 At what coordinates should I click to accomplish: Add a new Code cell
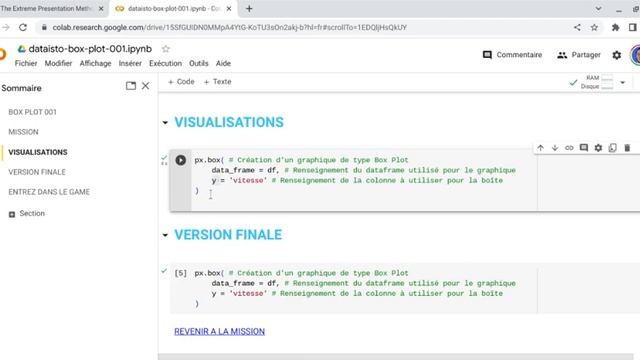(181, 82)
